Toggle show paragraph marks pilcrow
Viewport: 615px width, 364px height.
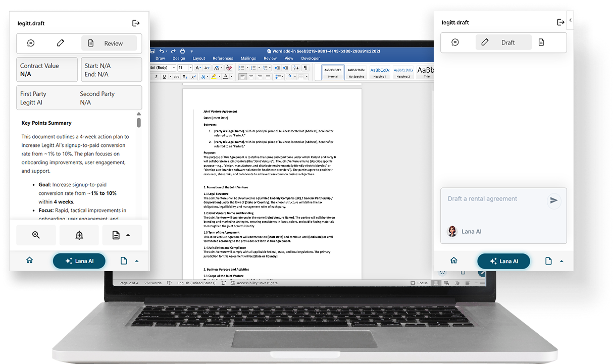point(305,68)
